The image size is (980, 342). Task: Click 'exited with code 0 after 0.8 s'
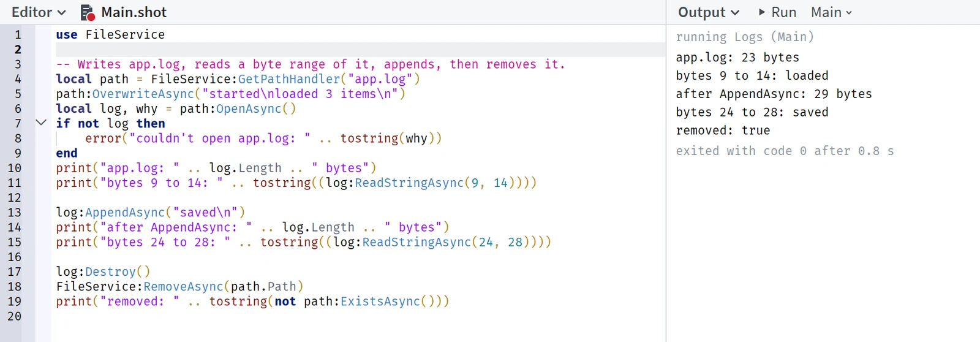(785, 151)
